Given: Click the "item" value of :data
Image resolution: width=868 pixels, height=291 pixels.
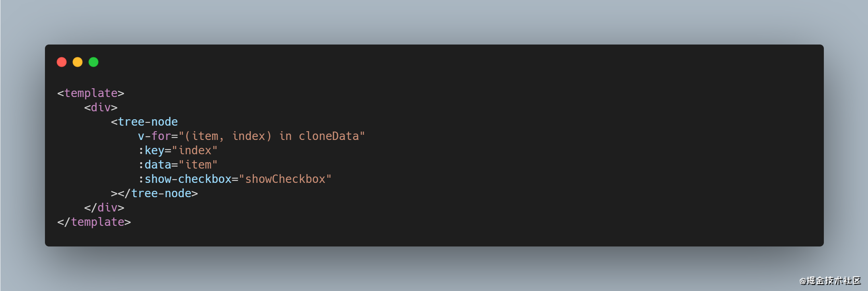Looking at the screenshot, I should pyautogui.click(x=198, y=165).
